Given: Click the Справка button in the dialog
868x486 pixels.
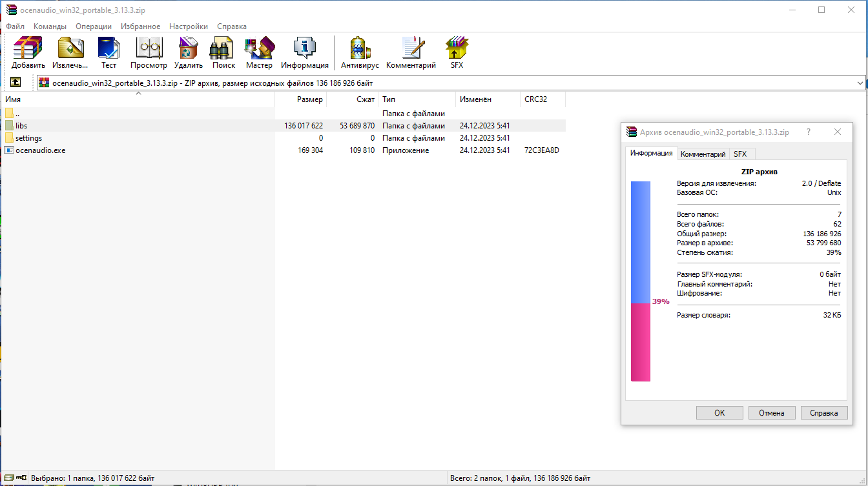Looking at the screenshot, I should (824, 413).
